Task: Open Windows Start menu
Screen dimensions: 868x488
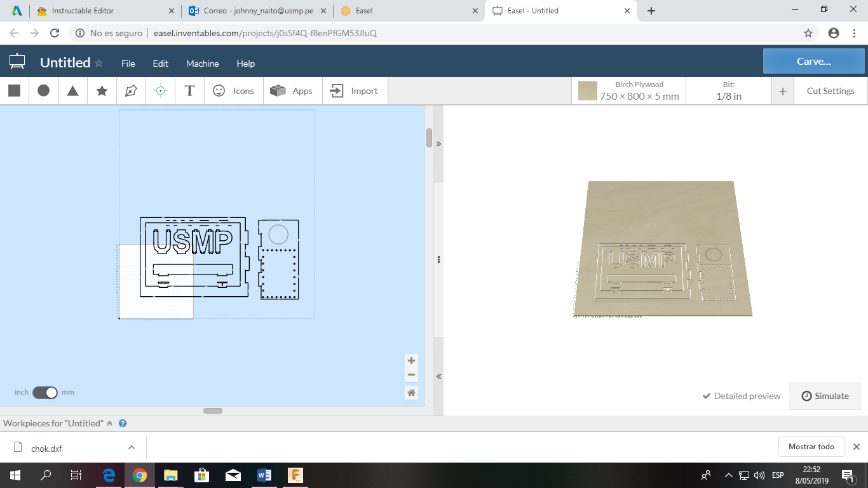Action: [15, 475]
